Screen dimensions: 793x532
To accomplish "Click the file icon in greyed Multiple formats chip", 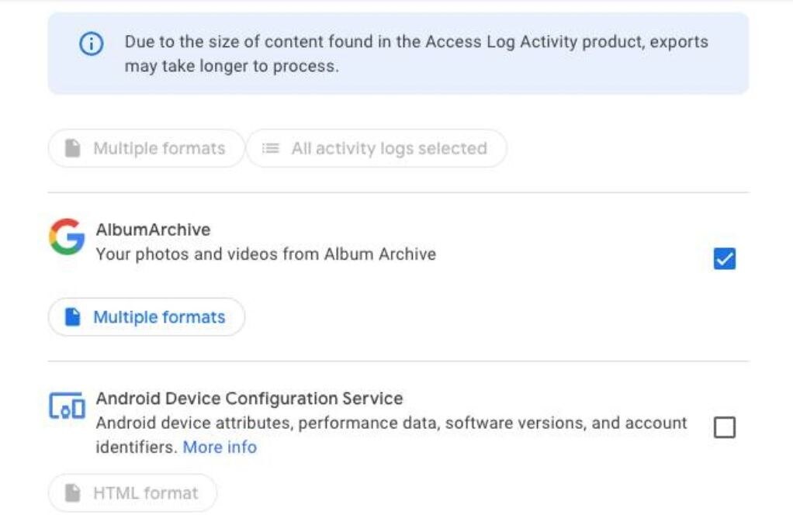I will pos(73,148).
